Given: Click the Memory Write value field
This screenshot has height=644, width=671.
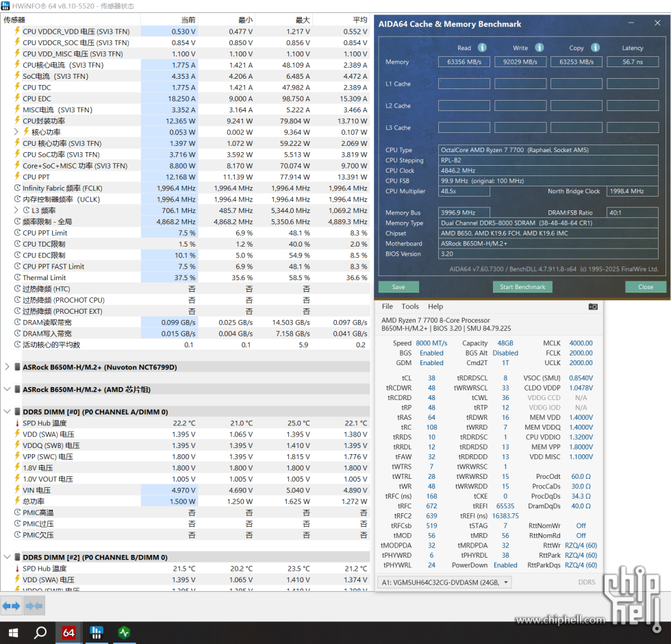Looking at the screenshot, I should (520, 62).
